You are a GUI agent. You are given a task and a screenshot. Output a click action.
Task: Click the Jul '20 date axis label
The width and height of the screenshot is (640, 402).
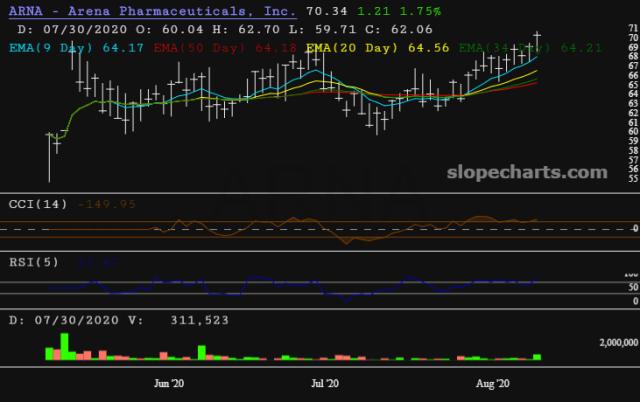click(x=325, y=383)
